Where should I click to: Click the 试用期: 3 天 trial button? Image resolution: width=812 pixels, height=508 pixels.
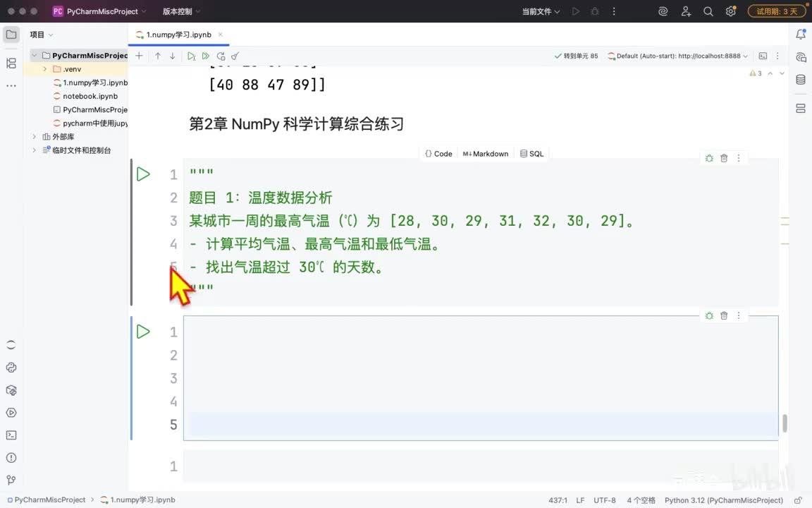click(777, 11)
